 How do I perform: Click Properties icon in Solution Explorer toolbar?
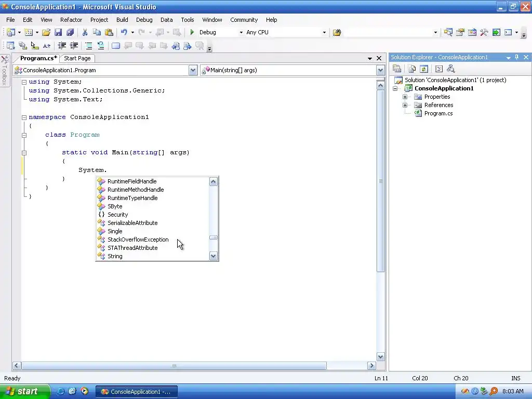coord(397,69)
